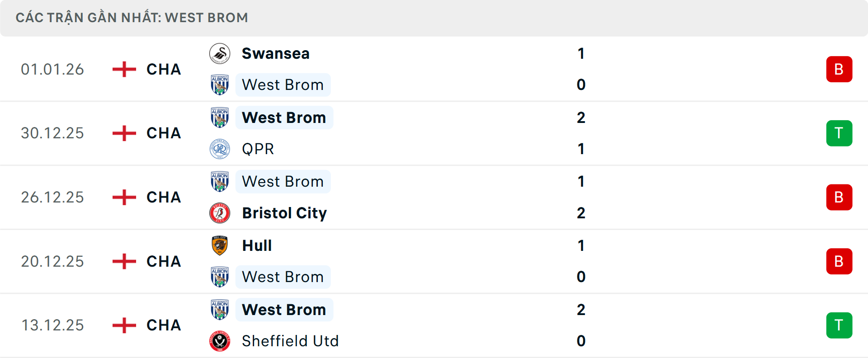Click the Hull City club badge
Screen dimensions: 868x358
pyautogui.click(x=220, y=245)
